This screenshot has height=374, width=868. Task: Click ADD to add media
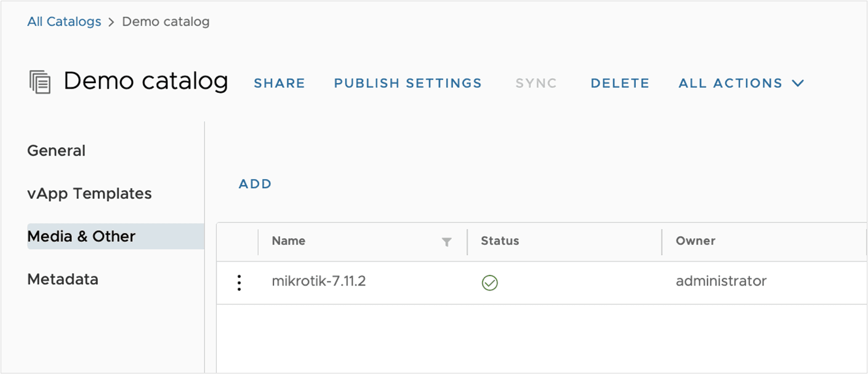click(x=255, y=184)
